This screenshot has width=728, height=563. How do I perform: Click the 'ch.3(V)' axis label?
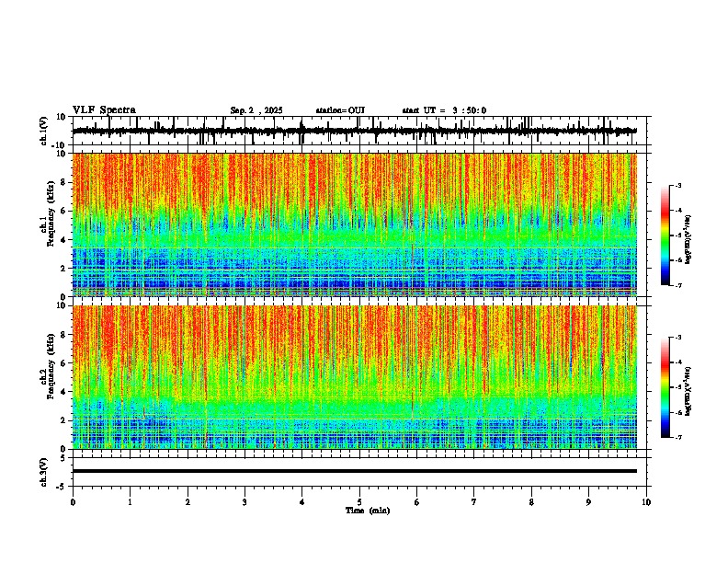(x=44, y=472)
